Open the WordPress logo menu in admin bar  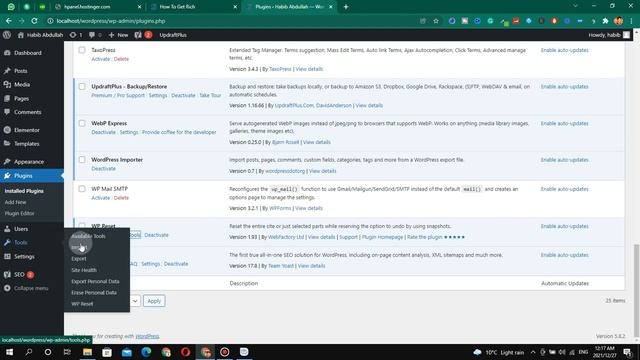tap(7, 35)
